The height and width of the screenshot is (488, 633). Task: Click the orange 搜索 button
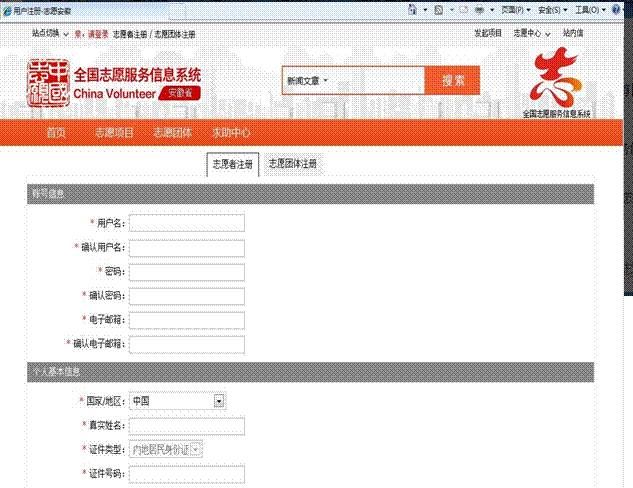[452, 80]
